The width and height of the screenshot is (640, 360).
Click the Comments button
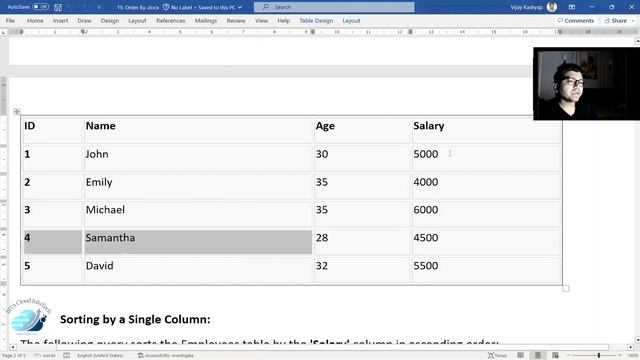click(x=576, y=20)
